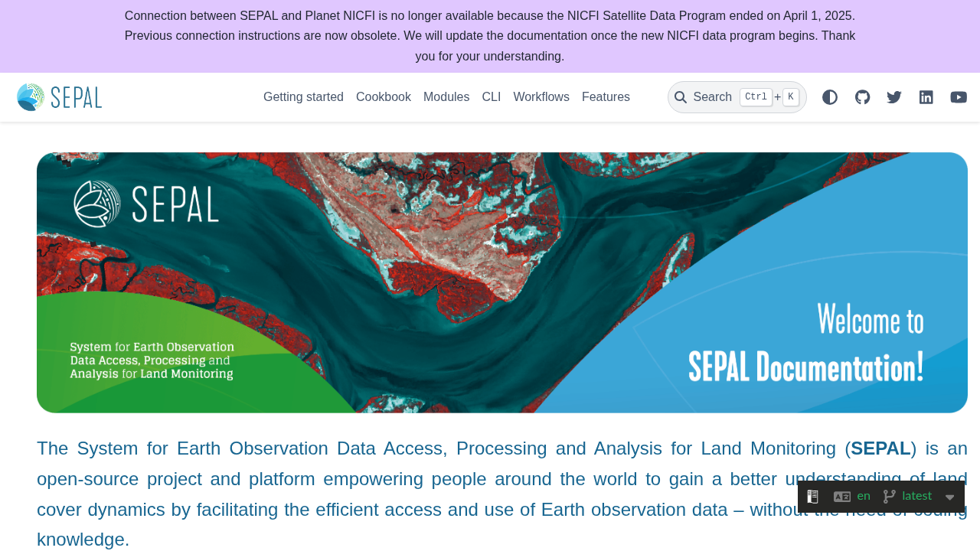Click the language translation icon

click(x=841, y=497)
